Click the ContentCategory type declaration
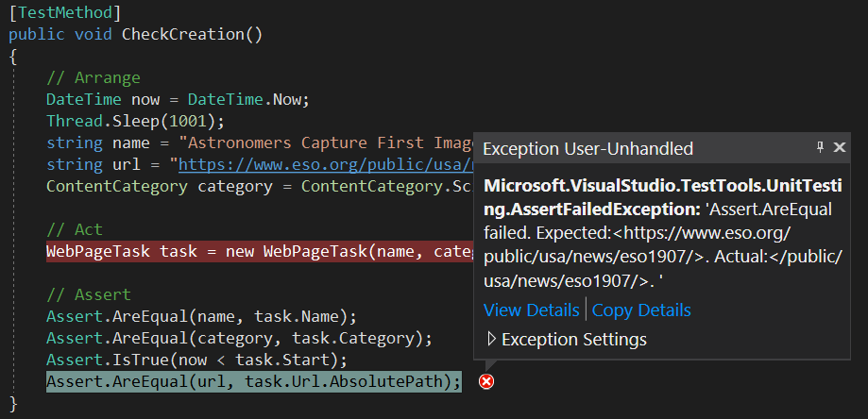868x419 pixels. pos(117,186)
